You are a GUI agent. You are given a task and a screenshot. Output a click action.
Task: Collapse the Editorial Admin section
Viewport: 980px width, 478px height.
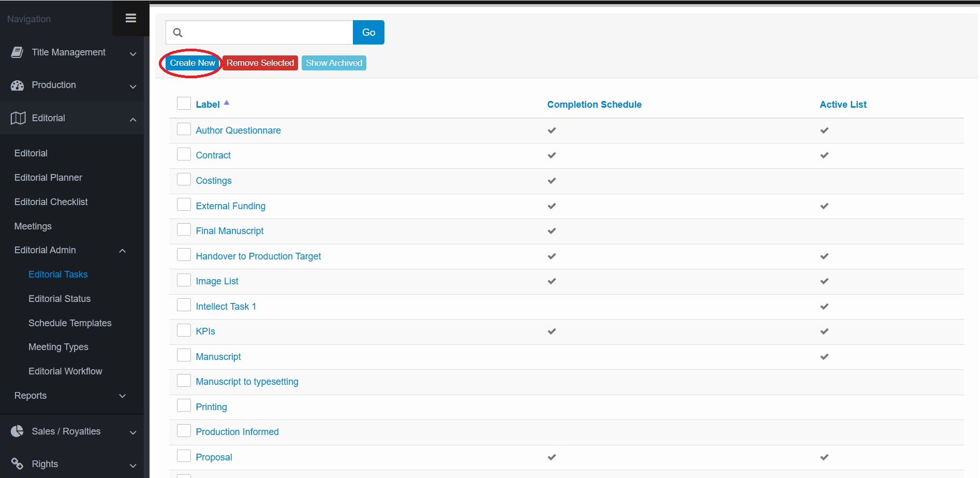point(123,251)
